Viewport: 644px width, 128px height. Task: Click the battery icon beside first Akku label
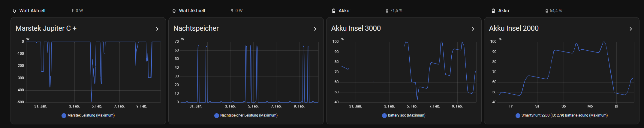point(333,11)
